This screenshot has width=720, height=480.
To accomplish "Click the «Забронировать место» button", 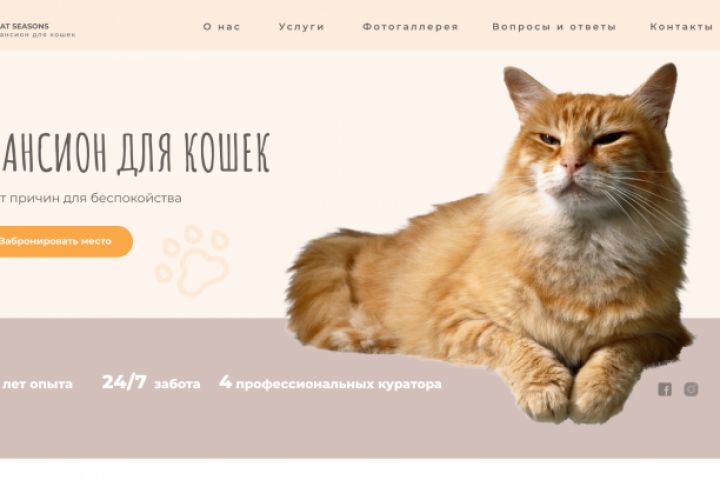I will tap(64, 241).
